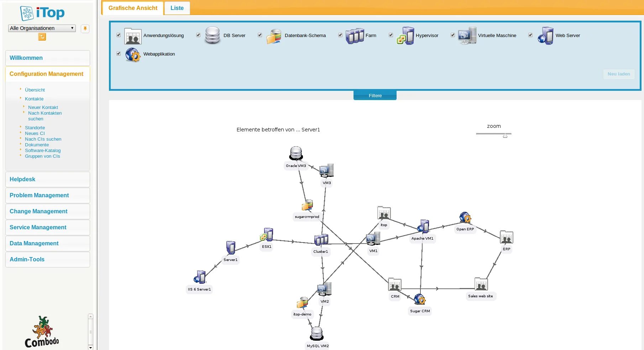This screenshot has height=350, width=644.
Task: Open the Alle Organisationen dropdown
Action: click(x=42, y=28)
